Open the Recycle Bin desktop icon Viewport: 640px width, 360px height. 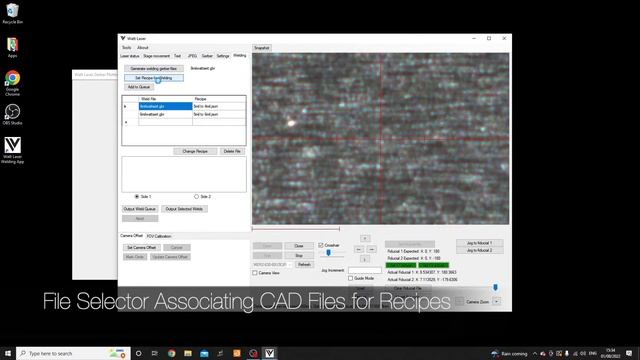pos(12,13)
